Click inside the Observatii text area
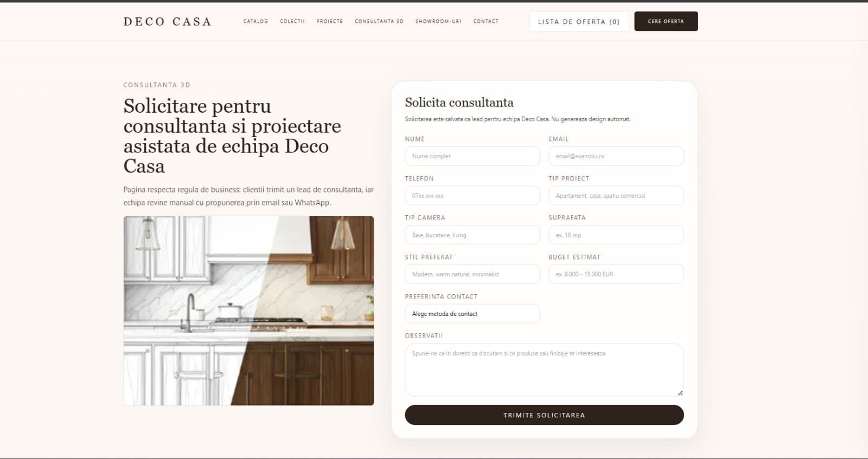The height and width of the screenshot is (459, 868). 544,370
